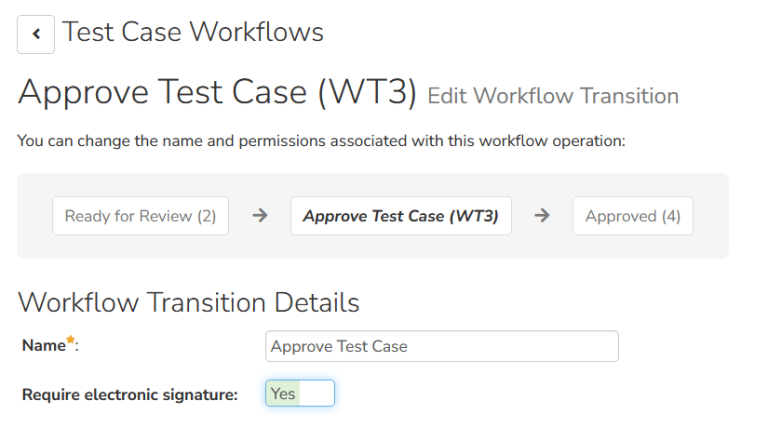Click the Approve Test Case (WT3) page heading
The width and height of the screenshot is (768, 441).
point(217,92)
